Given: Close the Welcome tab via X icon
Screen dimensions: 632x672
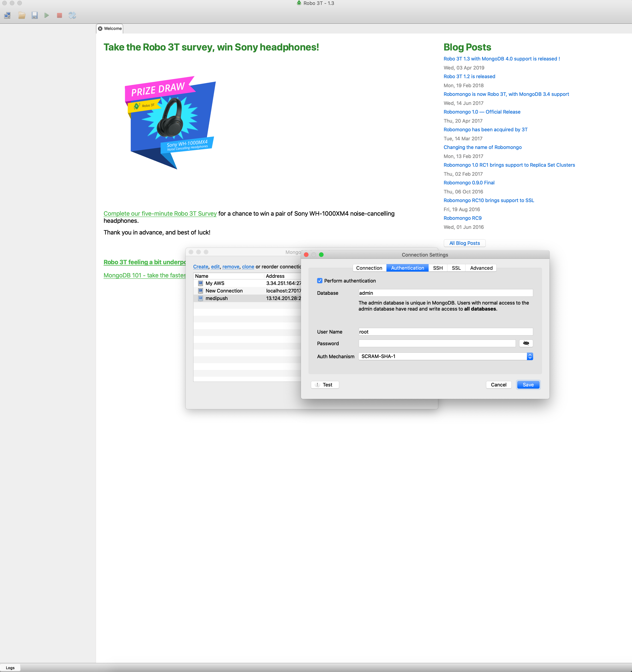Looking at the screenshot, I should pyautogui.click(x=100, y=29).
